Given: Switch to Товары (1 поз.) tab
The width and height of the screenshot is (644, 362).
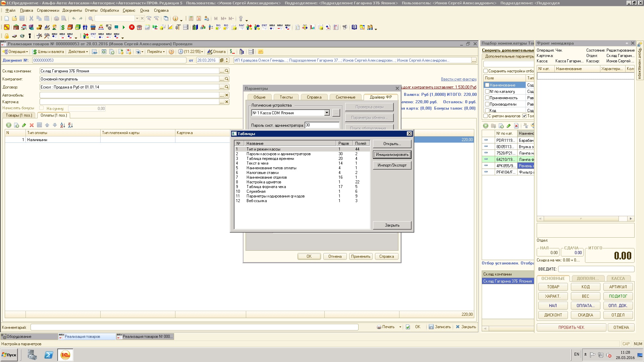Looking at the screenshot, I should pos(19,115).
